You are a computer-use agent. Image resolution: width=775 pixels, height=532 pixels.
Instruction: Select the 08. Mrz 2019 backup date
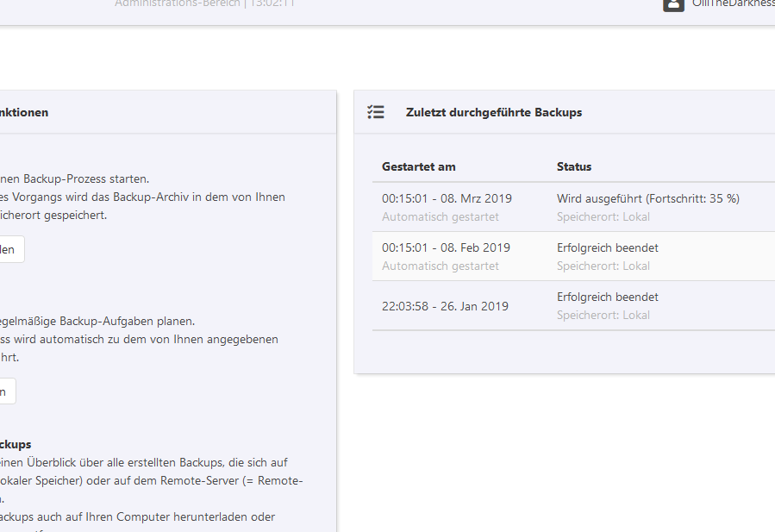[447, 198]
